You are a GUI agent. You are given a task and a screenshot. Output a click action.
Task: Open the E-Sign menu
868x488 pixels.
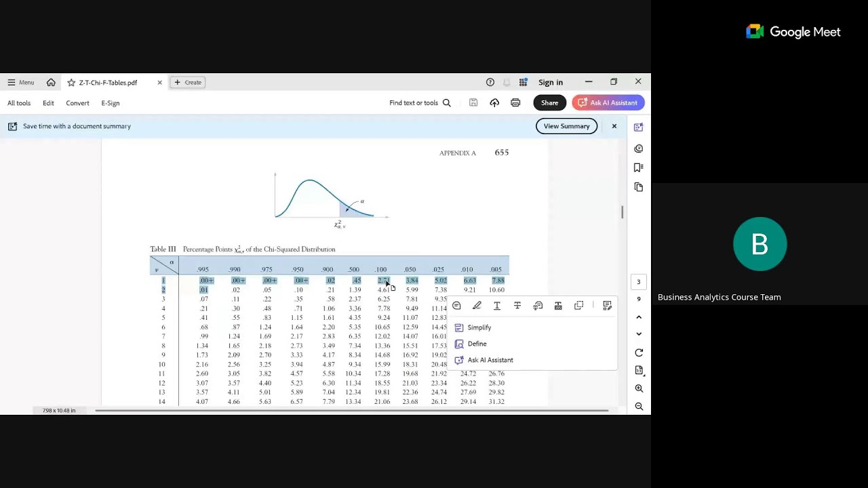click(111, 103)
